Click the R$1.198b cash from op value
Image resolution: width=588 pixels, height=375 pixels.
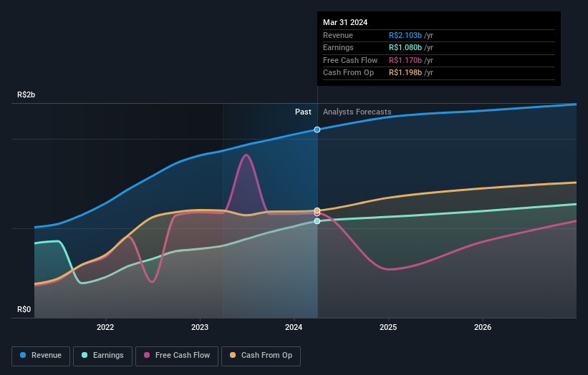click(405, 73)
